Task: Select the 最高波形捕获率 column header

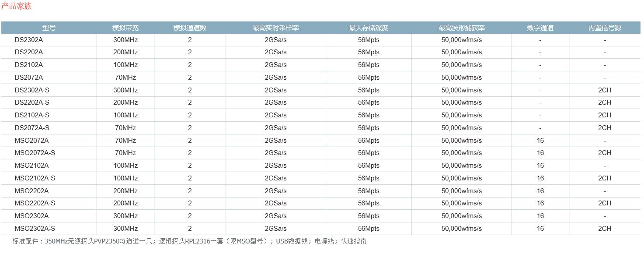Action: click(462, 28)
